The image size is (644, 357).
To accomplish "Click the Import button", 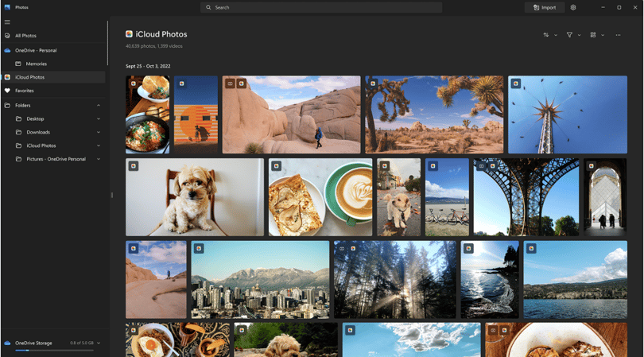I will [x=544, y=7].
